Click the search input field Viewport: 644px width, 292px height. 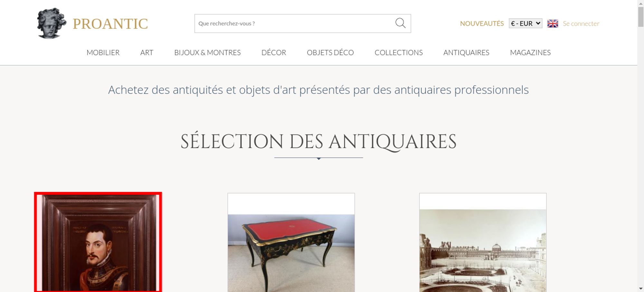tap(295, 23)
